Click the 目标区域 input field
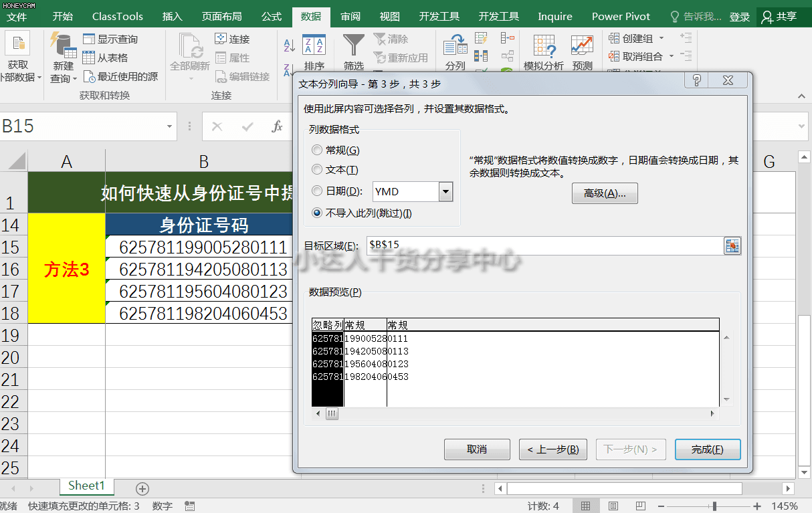The width and height of the screenshot is (812, 513). tap(545, 245)
